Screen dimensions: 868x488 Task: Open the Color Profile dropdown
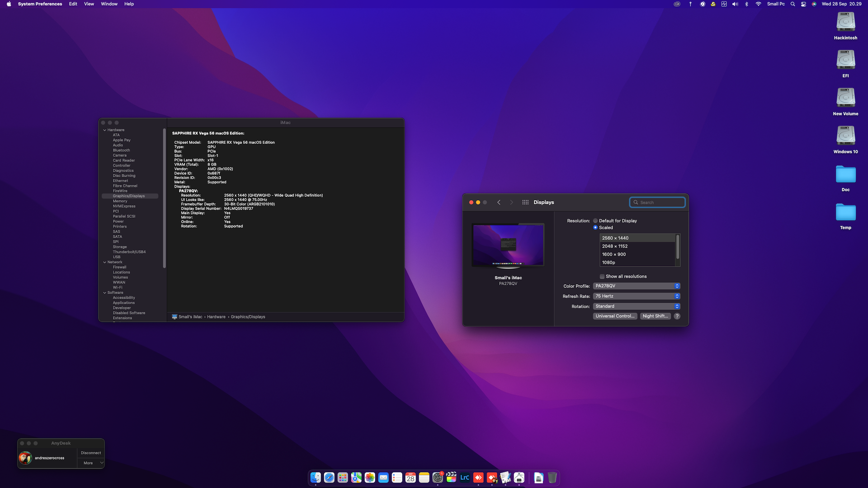tap(637, 286)
